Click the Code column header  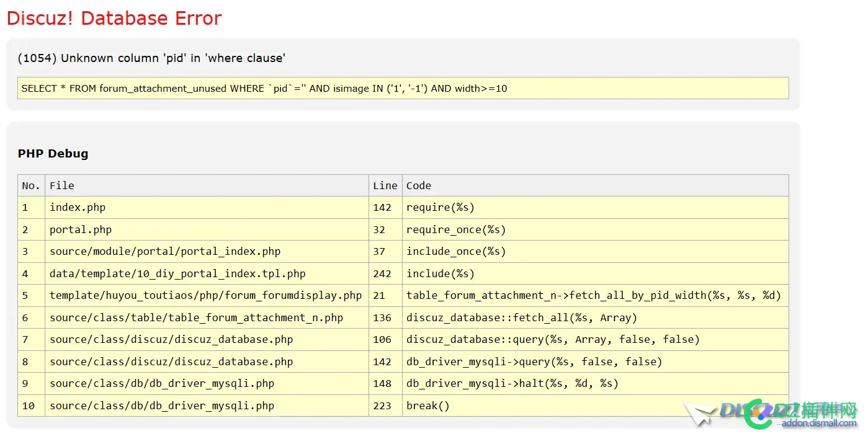[x=419, y=185]
